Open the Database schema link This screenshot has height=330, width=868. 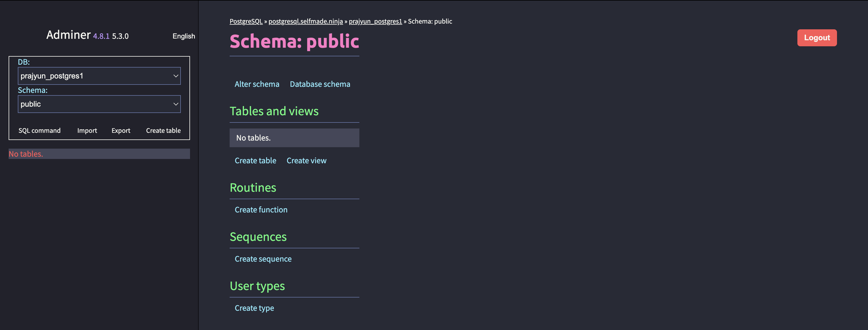320,84
